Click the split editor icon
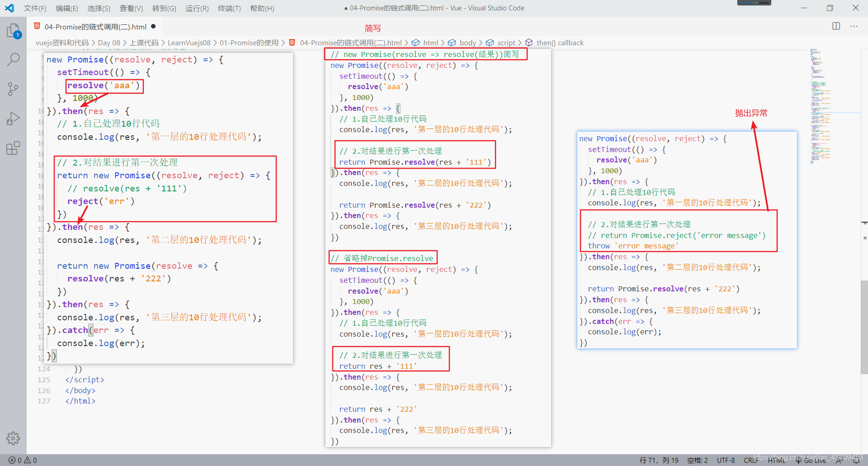This screenshot has width=868, height=466. pos(836,26)
